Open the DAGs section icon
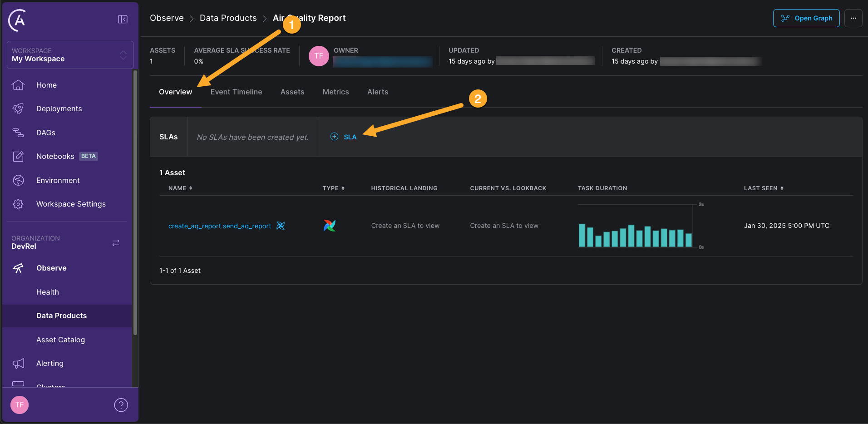Screen dimensions: 868x424 click(x=18, y=133)
